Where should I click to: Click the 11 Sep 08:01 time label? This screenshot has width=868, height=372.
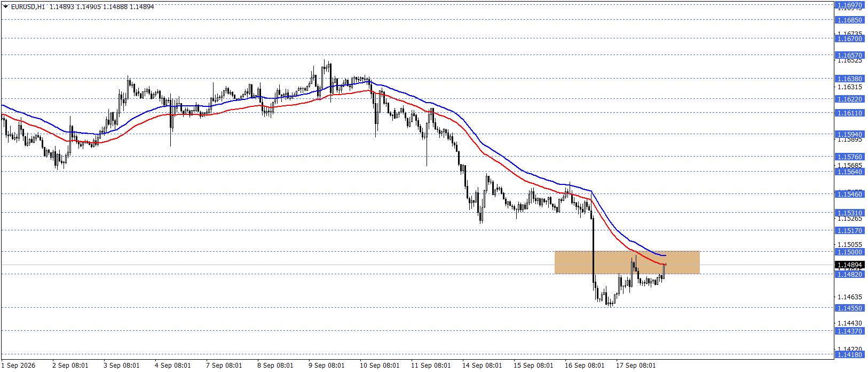(431, 366)
